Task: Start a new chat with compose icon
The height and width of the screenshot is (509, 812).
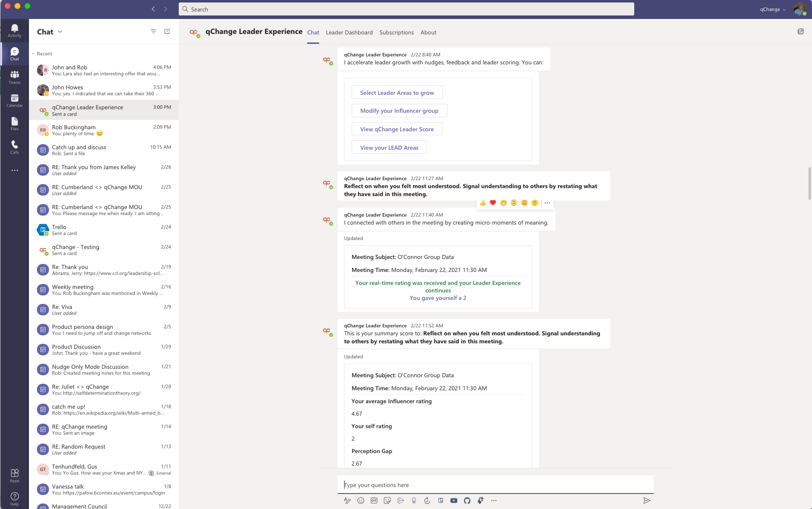Action: [167, 31]
